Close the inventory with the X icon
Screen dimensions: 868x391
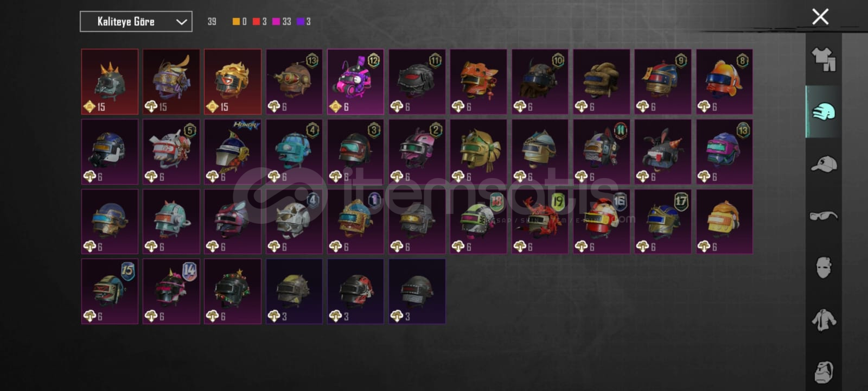(x=820, y=17)
